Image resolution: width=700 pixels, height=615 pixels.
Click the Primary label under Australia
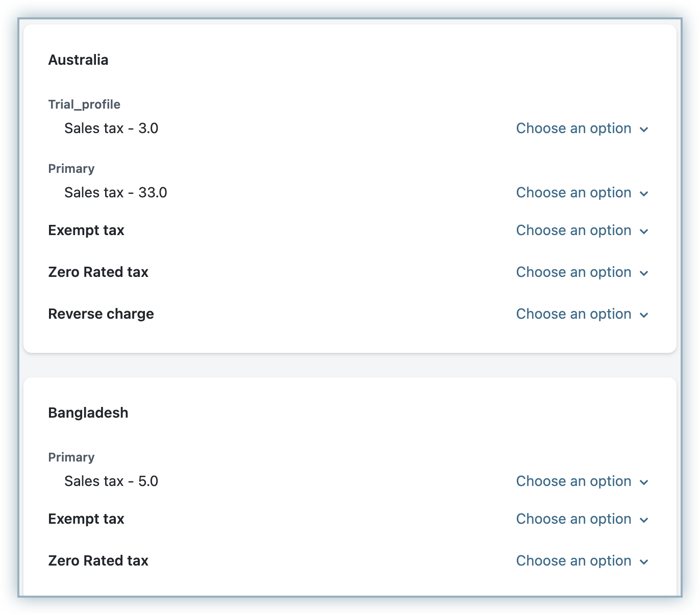pyautogui.click(x=71, y=169)
